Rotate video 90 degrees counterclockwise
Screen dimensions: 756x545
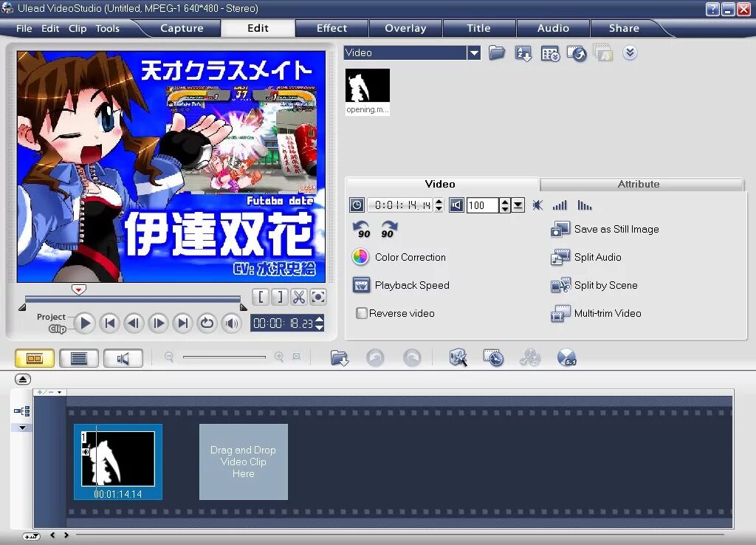coord(362,230)
